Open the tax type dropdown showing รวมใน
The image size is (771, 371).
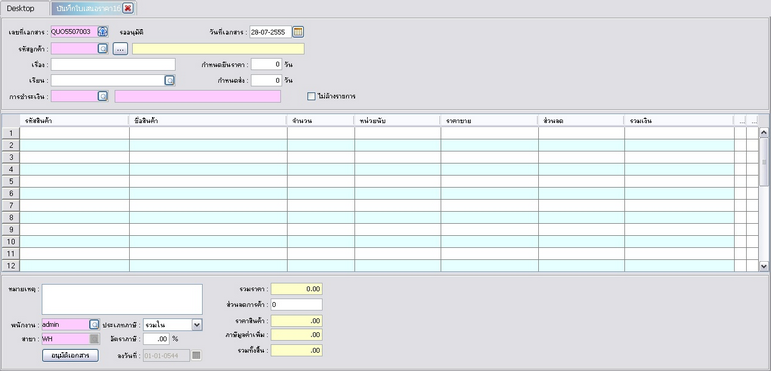pyautogui.click(x=197, y=324)
